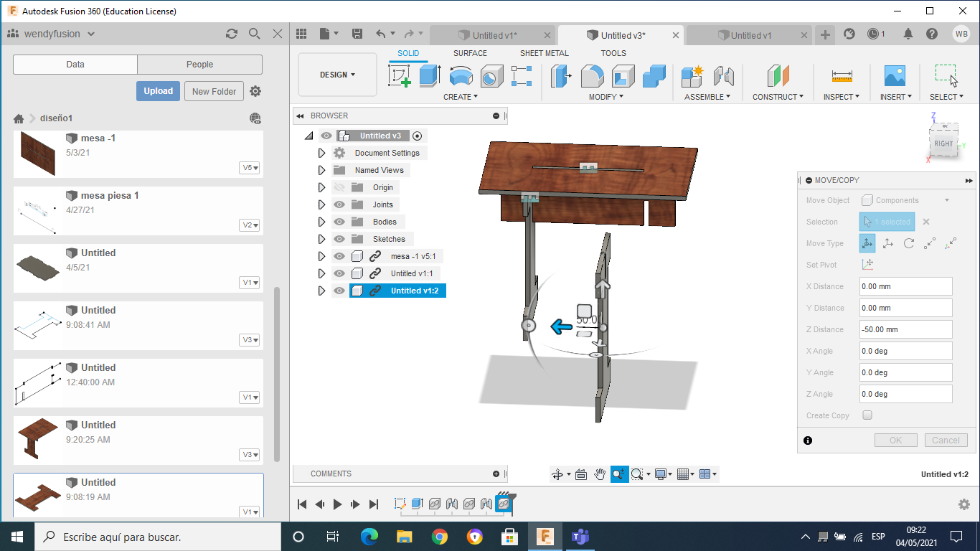
Task: Select the Extrude tool
Action: [x=429, y=76]
